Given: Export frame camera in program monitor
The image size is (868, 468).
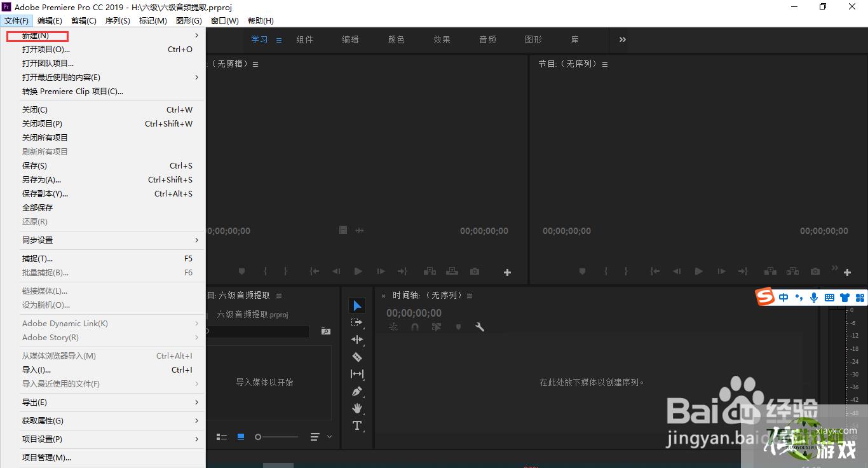Looking at the screenshot, I should click(815, 272).
